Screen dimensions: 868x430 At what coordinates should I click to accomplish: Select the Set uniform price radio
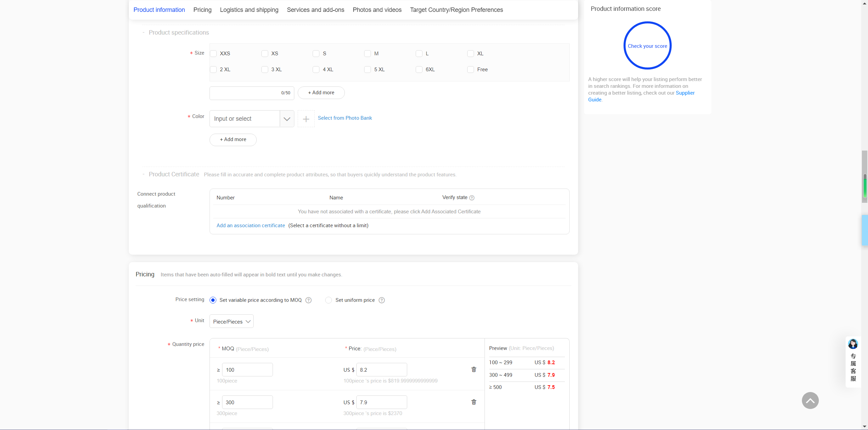tap(329, 300)
